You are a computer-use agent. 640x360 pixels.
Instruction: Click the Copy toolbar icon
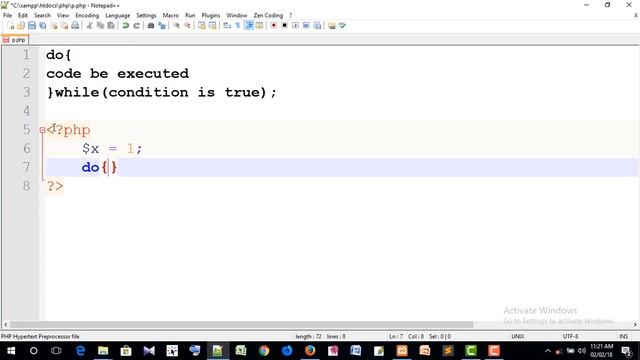coord(100,26)
